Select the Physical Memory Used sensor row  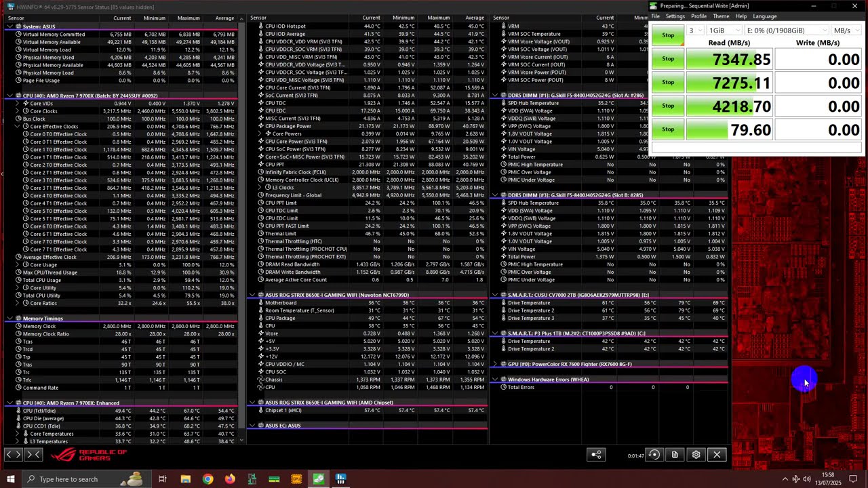coord(122,58)
